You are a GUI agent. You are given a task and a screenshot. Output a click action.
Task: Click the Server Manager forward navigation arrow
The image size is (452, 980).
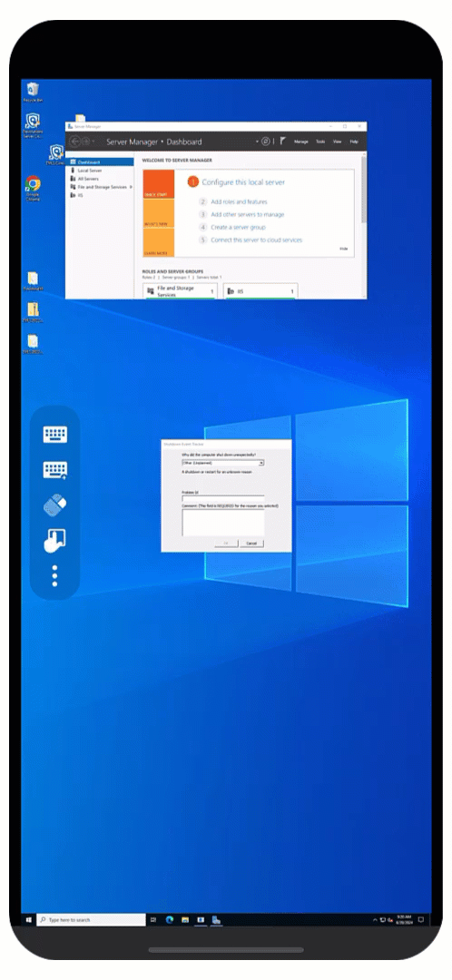coord(86,142)
